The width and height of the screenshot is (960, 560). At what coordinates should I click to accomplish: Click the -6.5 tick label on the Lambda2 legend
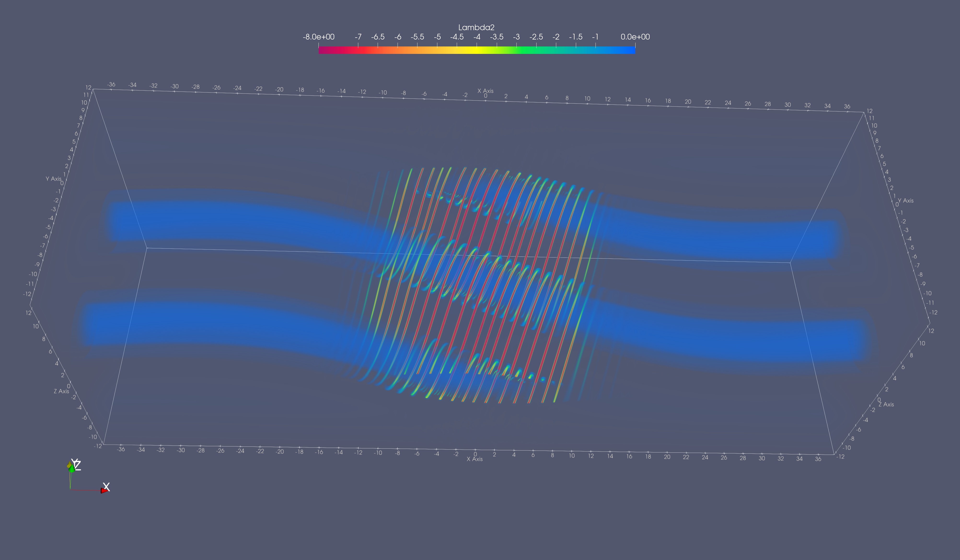[x=377, y=37]
